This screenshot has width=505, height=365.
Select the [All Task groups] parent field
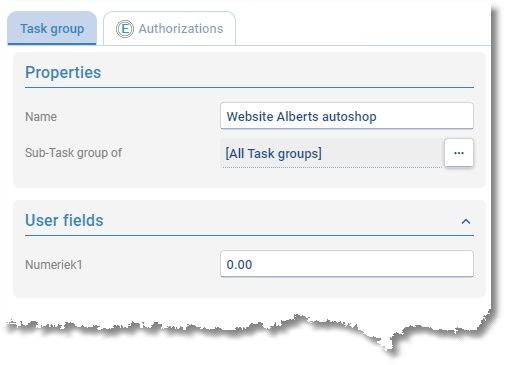coord(332,153)
